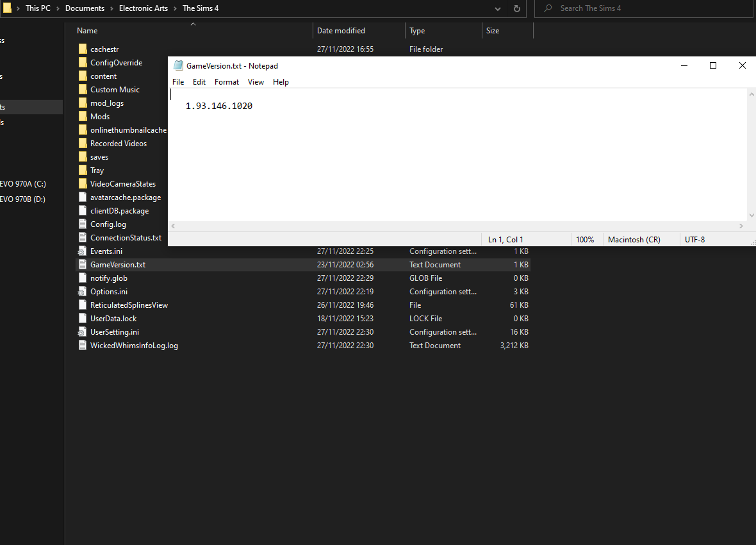The height and width of the screenshot is (545, 756).
Task: Select the WickedWhimsInfoLog.log file icon
Action: [x=83, y=346]
